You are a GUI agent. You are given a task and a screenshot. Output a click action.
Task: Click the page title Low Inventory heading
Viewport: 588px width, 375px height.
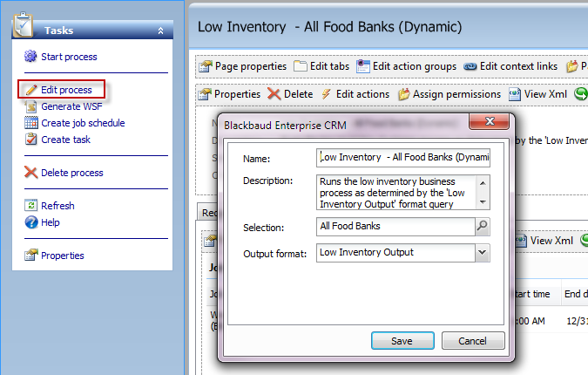[x=329, y=27]
